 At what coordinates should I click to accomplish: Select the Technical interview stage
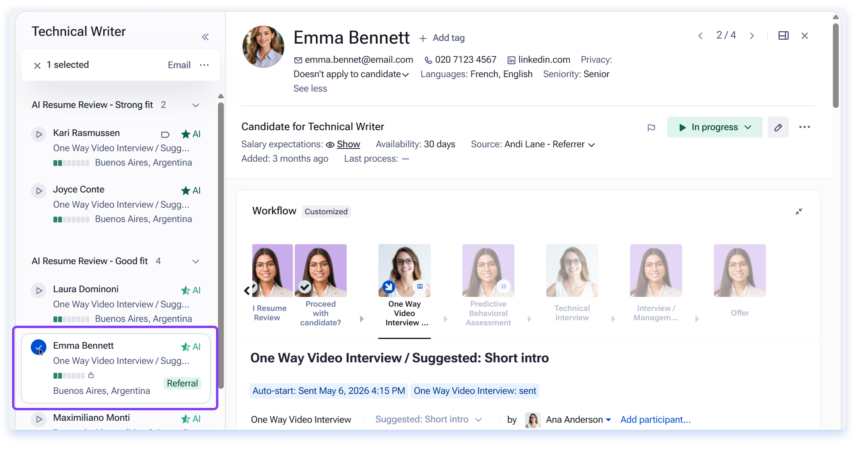[x=572, y=283]
